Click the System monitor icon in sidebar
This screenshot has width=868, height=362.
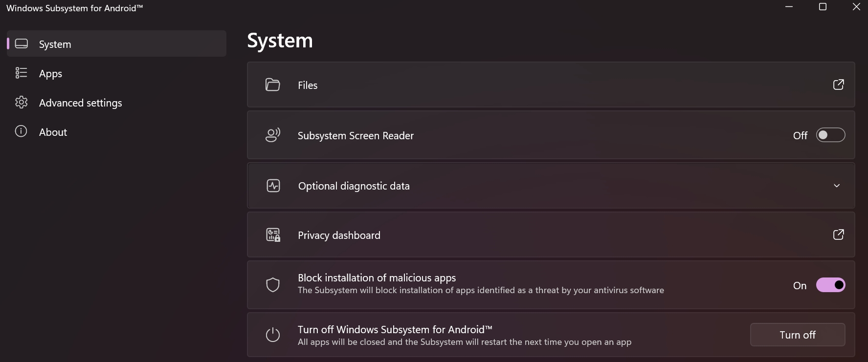[x=22, y=43]
